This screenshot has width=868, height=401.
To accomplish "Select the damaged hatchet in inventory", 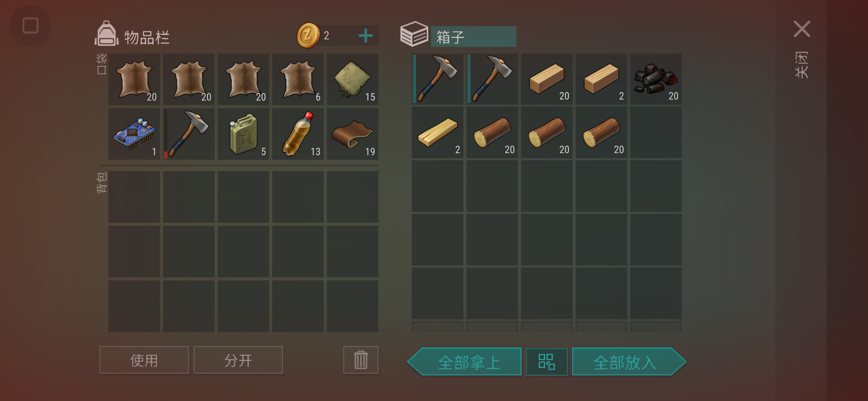I will coord(188,134).
